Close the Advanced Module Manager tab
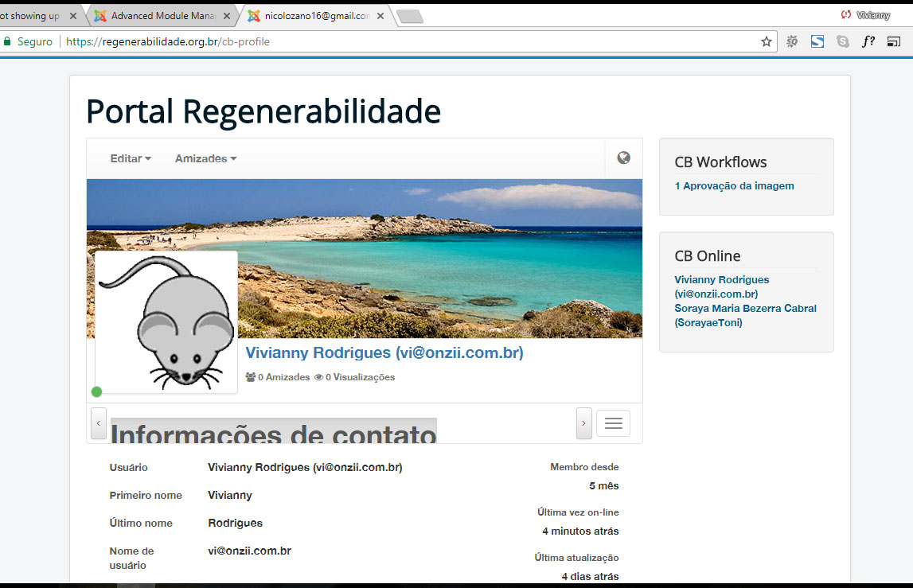This screenshot has width=913, height=588. 227,16
